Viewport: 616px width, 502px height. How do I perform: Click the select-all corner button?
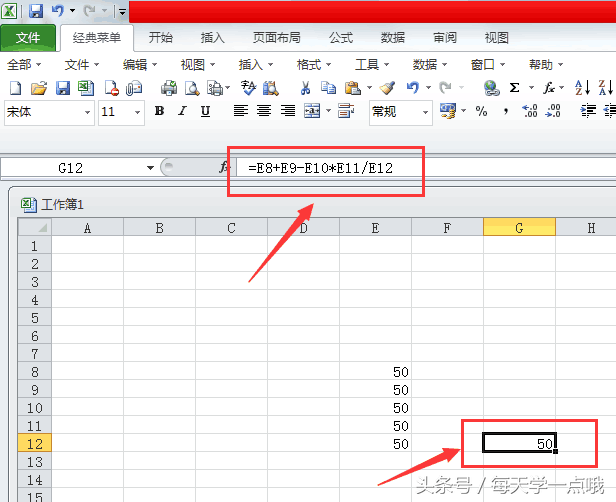[35, 227]
